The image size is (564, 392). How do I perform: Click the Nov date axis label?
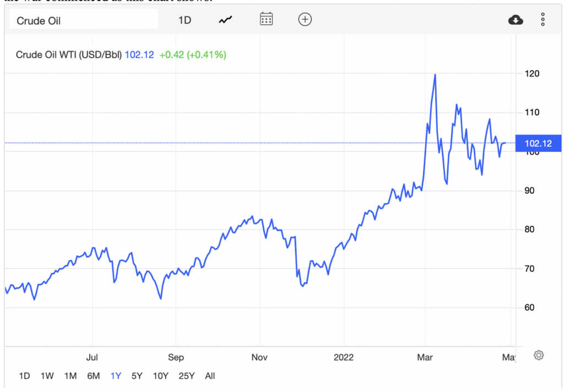pos(259,357)
